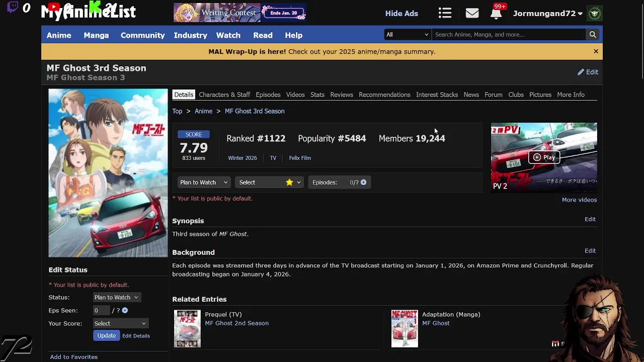This screenshot has width=644, height=362.
Task: Click the Update button
Action: point(107,335)
